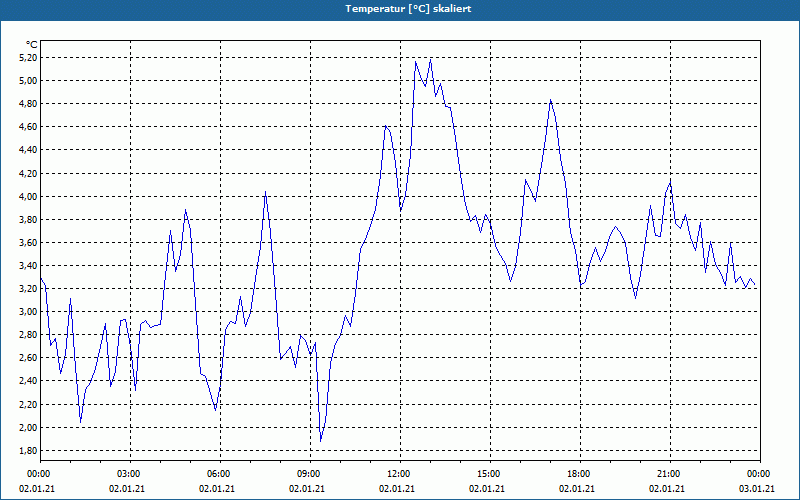The width and height of the screenshot is (800, 500).
Task: Click the title 'Temperatur [°C] skaliert'
Action: [x=408, y=9]
